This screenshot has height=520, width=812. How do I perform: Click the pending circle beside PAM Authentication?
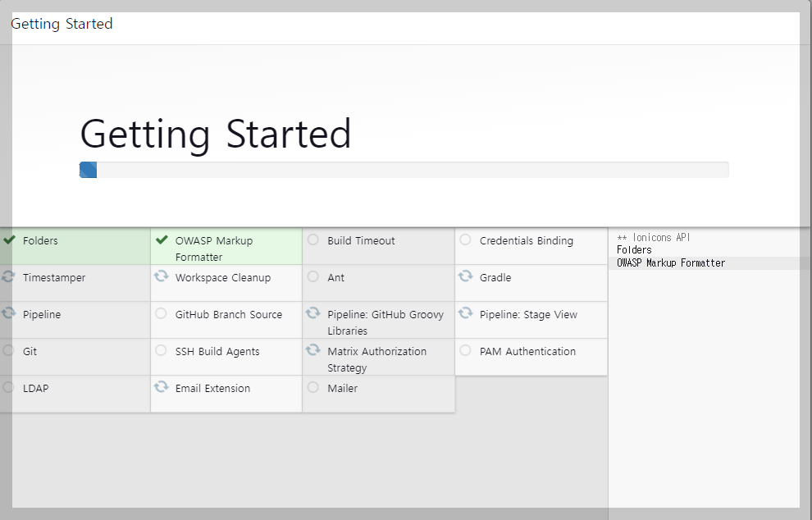[x=465, y=350]
